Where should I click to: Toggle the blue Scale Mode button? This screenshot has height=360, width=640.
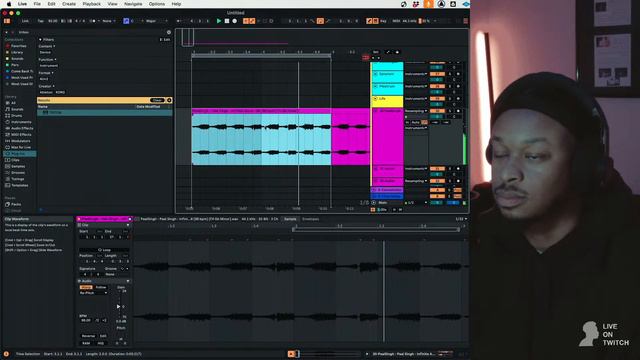point(126,21)
